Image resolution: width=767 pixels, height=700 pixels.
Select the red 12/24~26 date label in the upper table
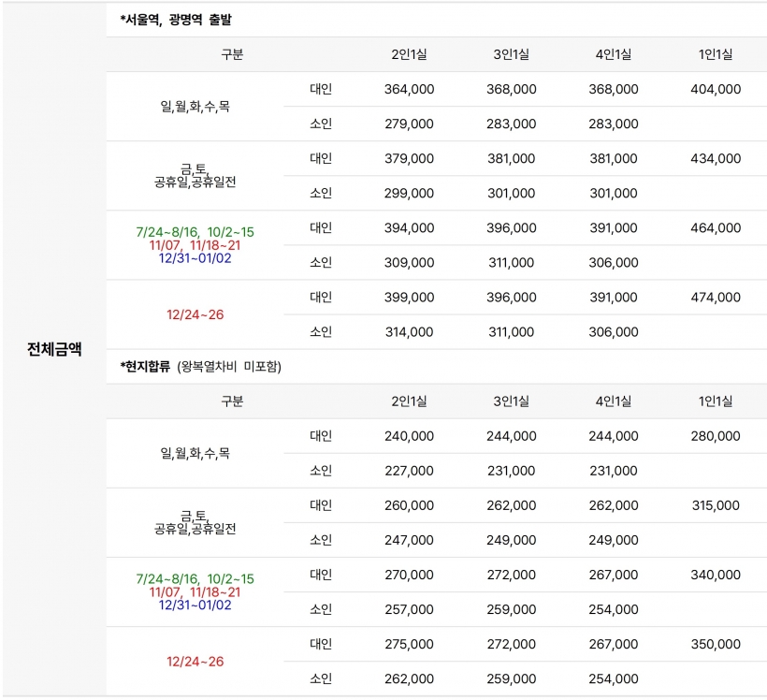[195, 314]
